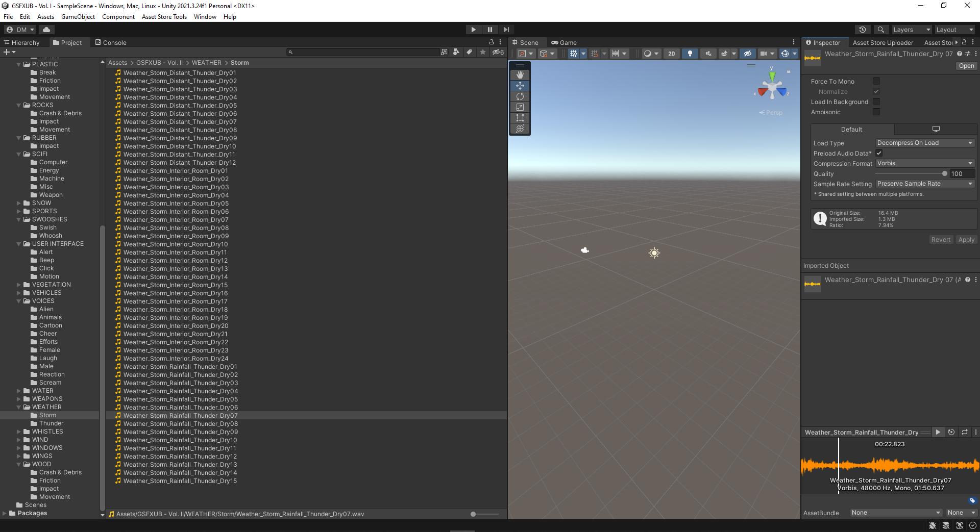980x532 pixels.
Task: Open the preset selector icon in Inspector
Action: tap(968, 54)
